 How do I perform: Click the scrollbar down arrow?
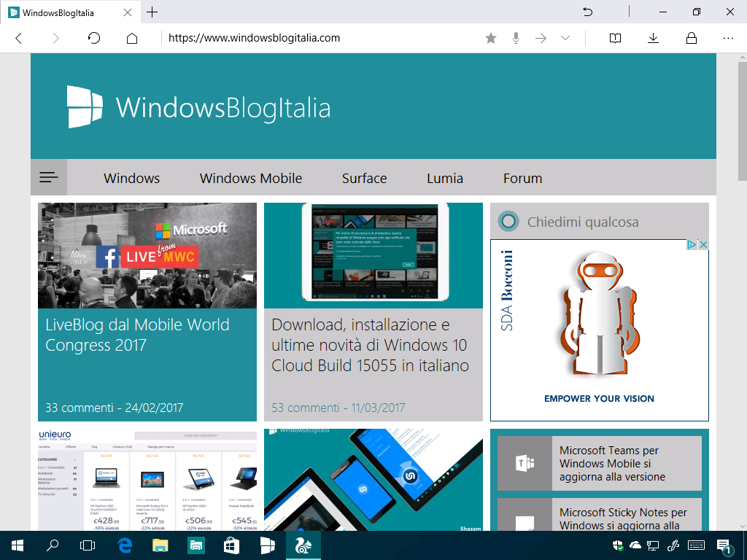[742, 526]
